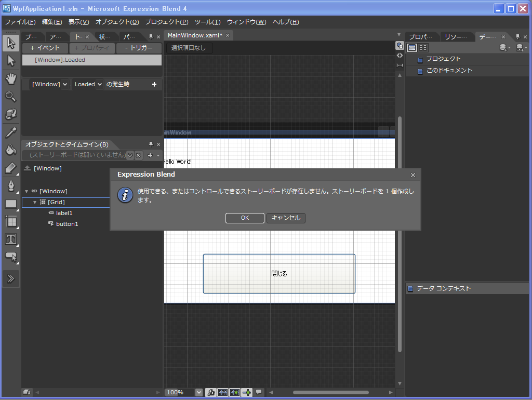
Task: Add action with plus beside の発生時
Action: coord(154,84)
